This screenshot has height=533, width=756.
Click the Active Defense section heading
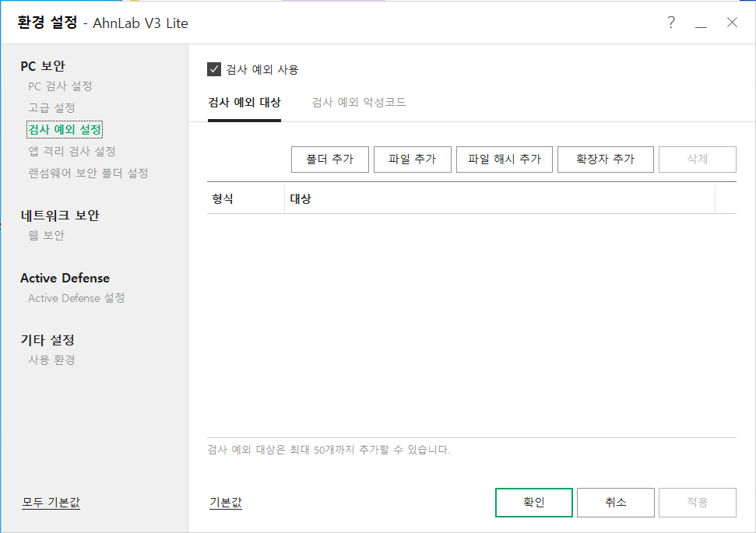point(65,278)
